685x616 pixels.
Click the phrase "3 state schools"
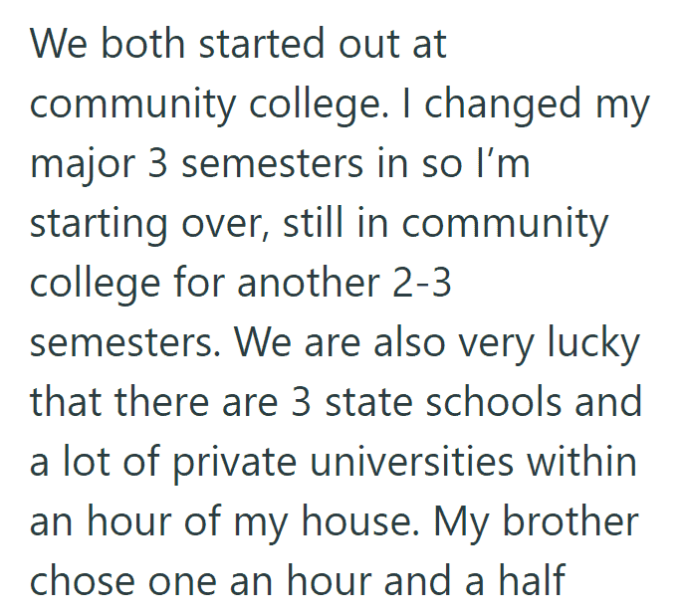tap(426, 401)
